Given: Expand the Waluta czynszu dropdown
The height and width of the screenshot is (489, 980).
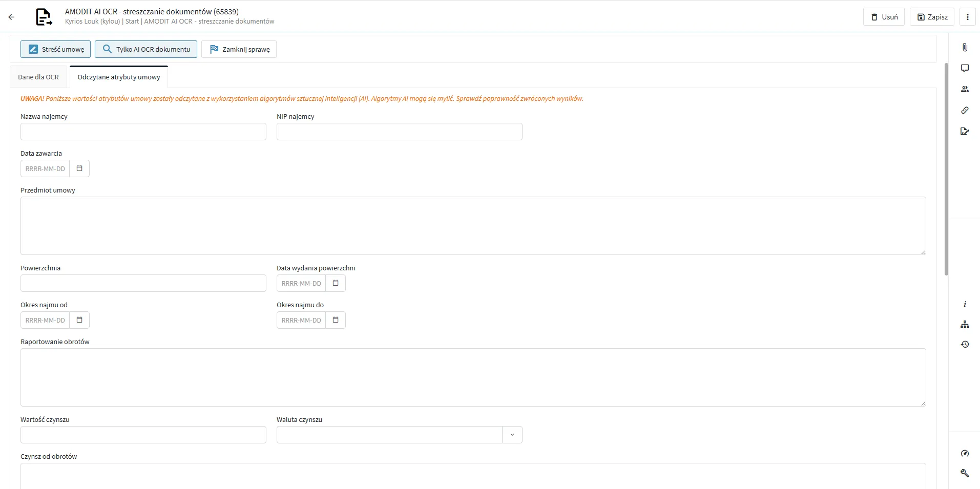Looking at the screenshot, I should point(512,435).
